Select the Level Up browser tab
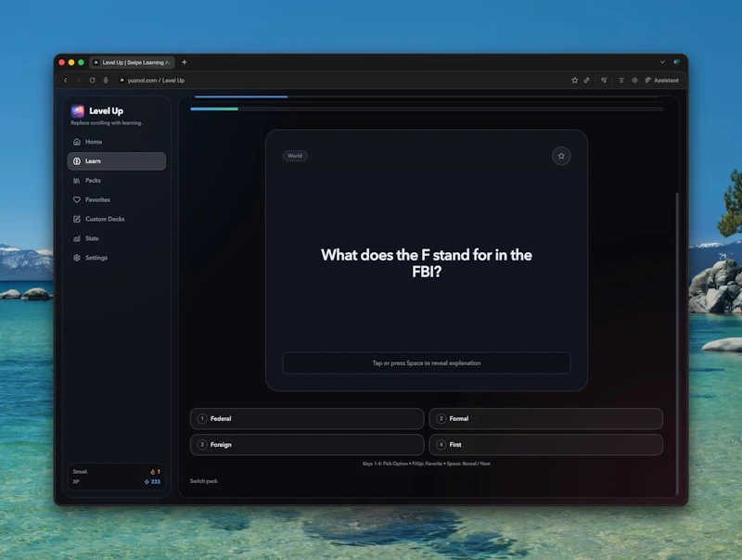The height and width of the screenshot is (560, 742). tap(132, 62)
